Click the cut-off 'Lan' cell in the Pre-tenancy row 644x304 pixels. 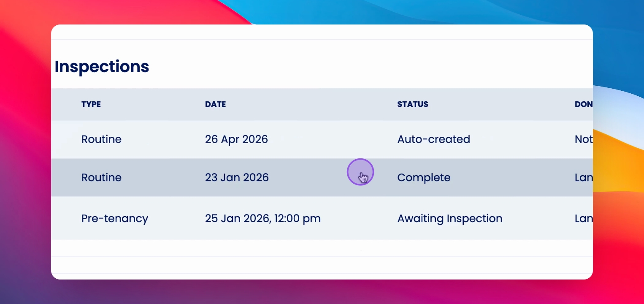pos(584,218)
